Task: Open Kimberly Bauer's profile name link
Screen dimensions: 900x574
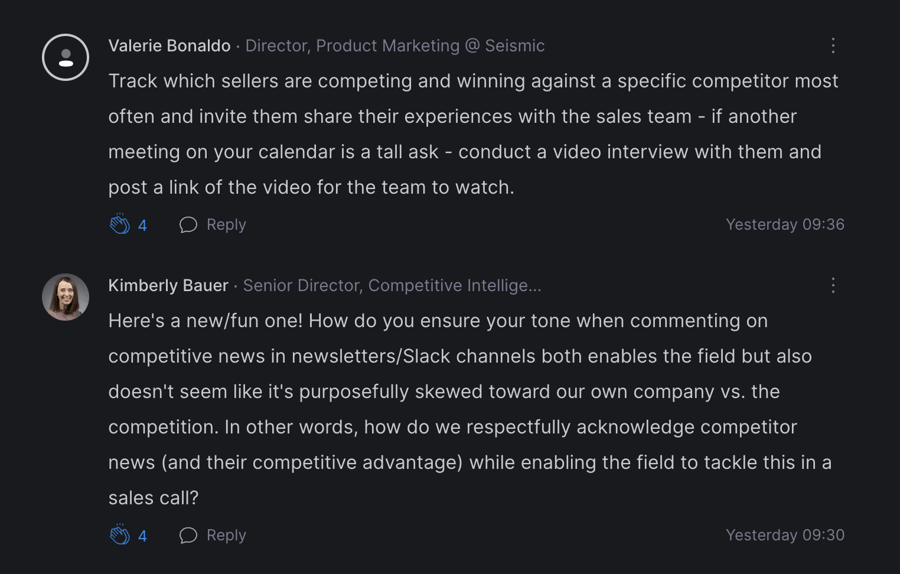Action: coord(168,286)
